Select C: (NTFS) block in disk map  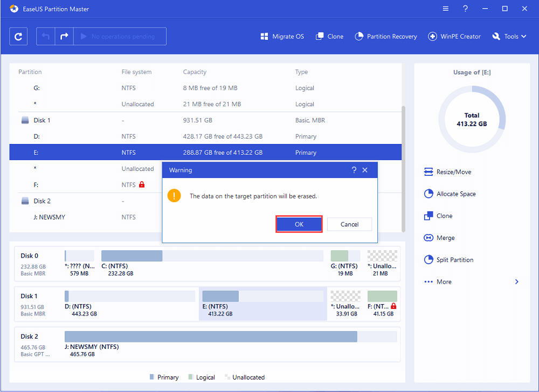212,263
